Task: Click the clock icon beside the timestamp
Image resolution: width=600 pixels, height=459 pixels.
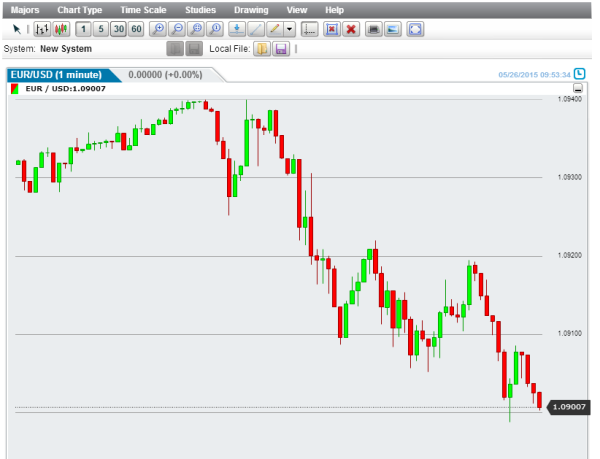Action: pos(580,74)
